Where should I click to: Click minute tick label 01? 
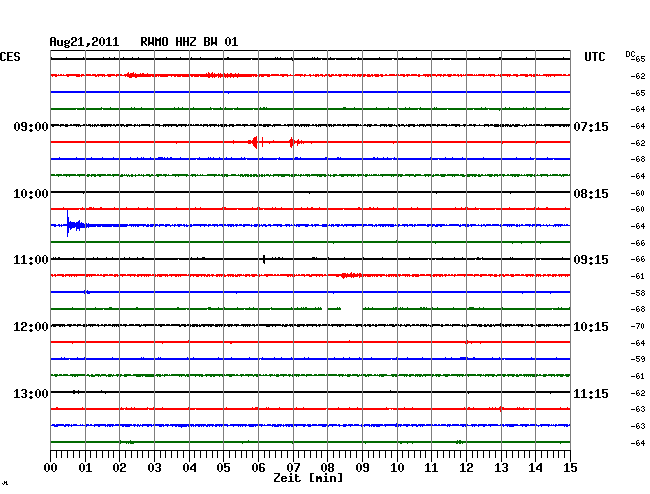pyautogui.click(x=85, y=467)
